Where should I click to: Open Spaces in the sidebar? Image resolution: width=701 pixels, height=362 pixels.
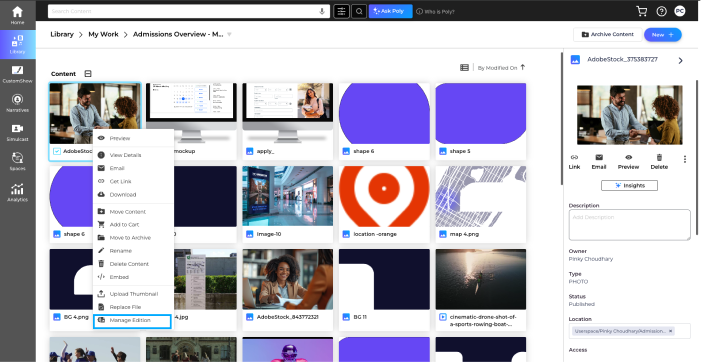click(x=17, y=161)
